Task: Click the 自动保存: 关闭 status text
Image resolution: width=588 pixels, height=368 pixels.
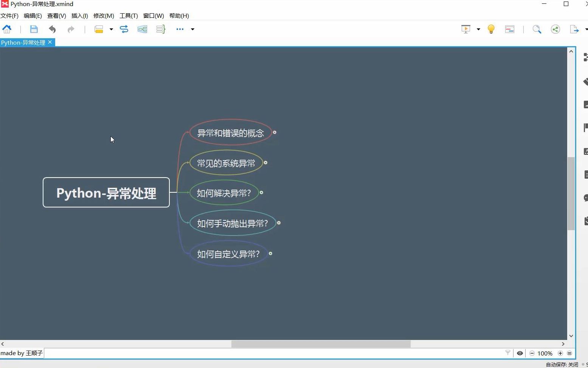Action: point(562,365)
